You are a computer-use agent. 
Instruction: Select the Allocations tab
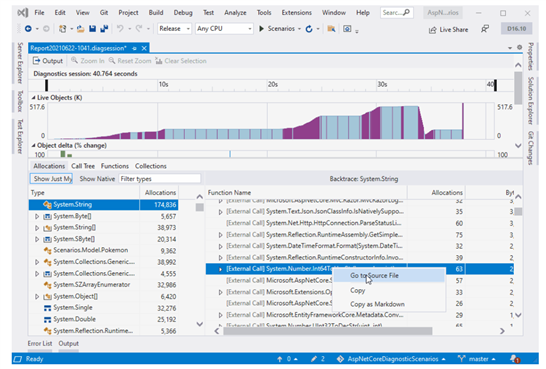pyautogui.click(x=49, y=166)
